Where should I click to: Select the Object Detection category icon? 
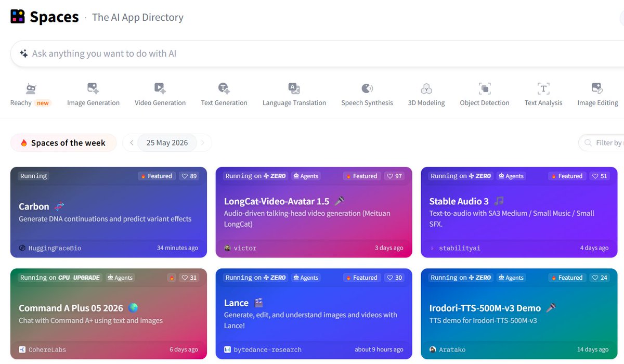pyautogui.click(x=485, y=88)
